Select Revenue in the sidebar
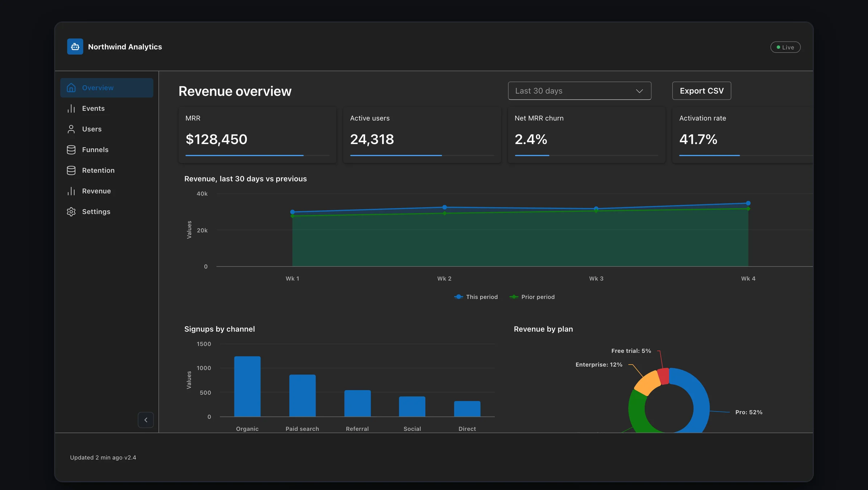The width and height of the screenshot is (868, 490). click(x=107, y=191)
